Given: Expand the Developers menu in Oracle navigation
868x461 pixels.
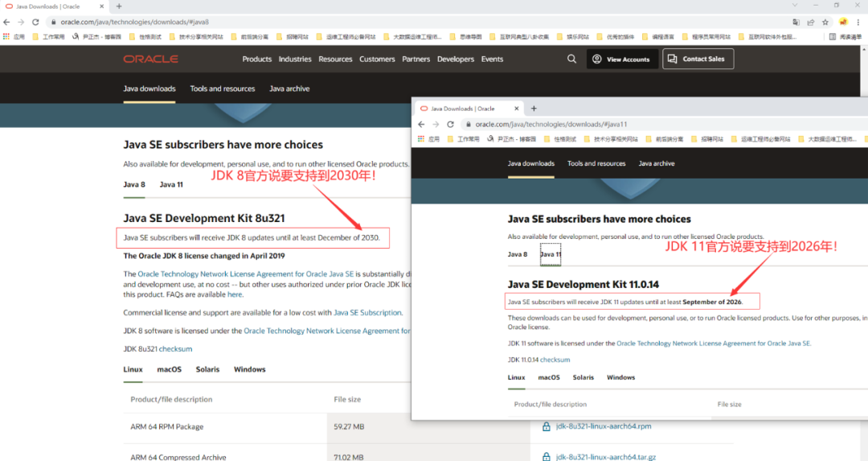Looking at the screenshot, I should (456, 59).
